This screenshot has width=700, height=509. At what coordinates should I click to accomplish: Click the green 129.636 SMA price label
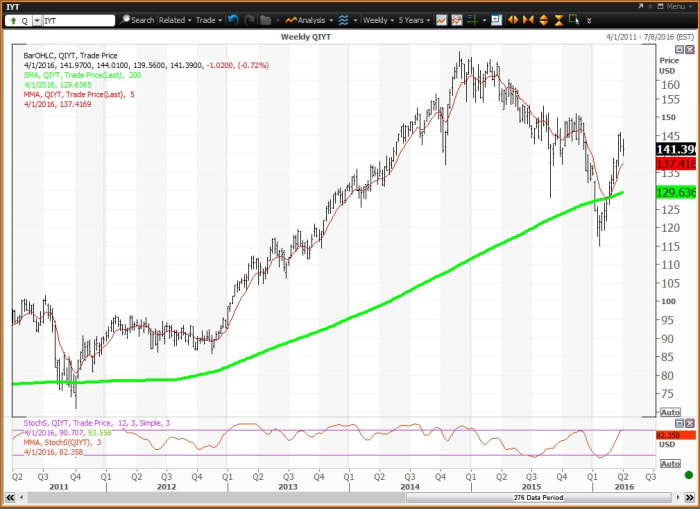[x=676, y=192]
